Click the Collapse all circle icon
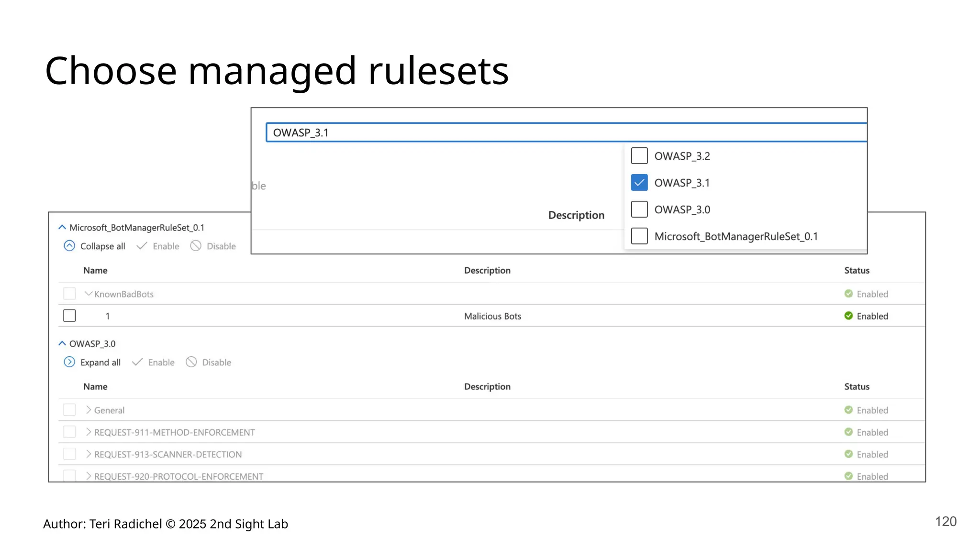Viewport: 980px width, 551px height. pos(69,246)
